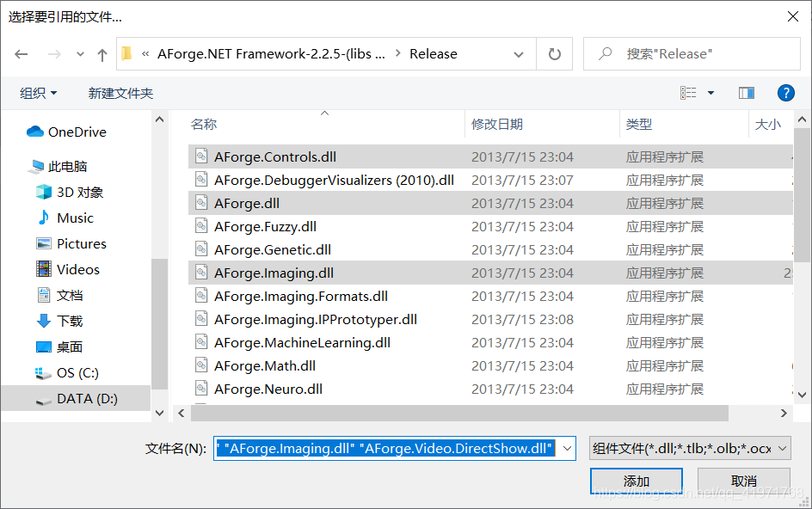Open 3D 对象 folder

click(x=70, y=192)
